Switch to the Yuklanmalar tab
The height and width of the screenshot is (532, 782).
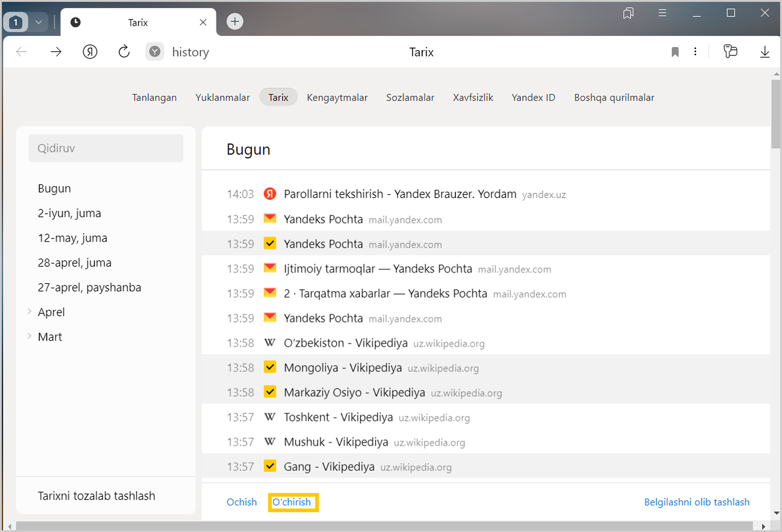coord(222,98)
